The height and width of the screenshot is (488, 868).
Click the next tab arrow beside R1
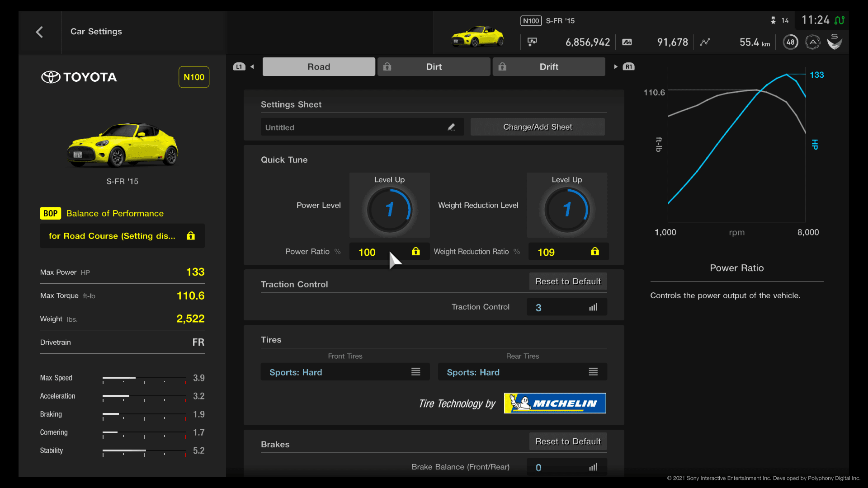(615, 66)
